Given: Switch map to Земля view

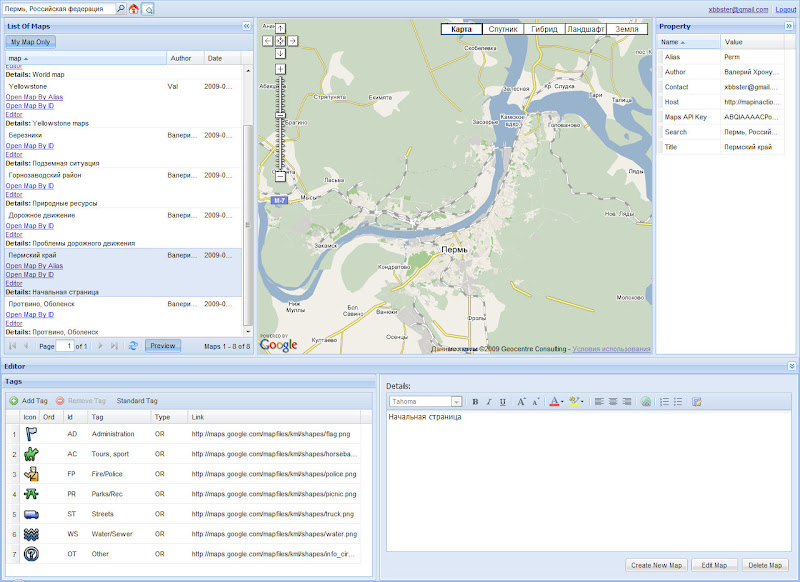Looking at the screenshot, I should 627,29.
